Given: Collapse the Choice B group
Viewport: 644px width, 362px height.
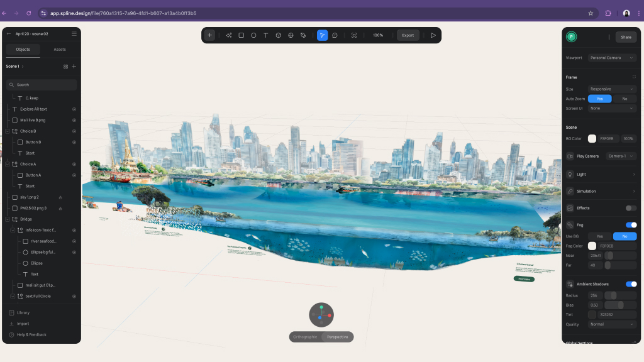Looking at the screenshot, I should [7, 131].
